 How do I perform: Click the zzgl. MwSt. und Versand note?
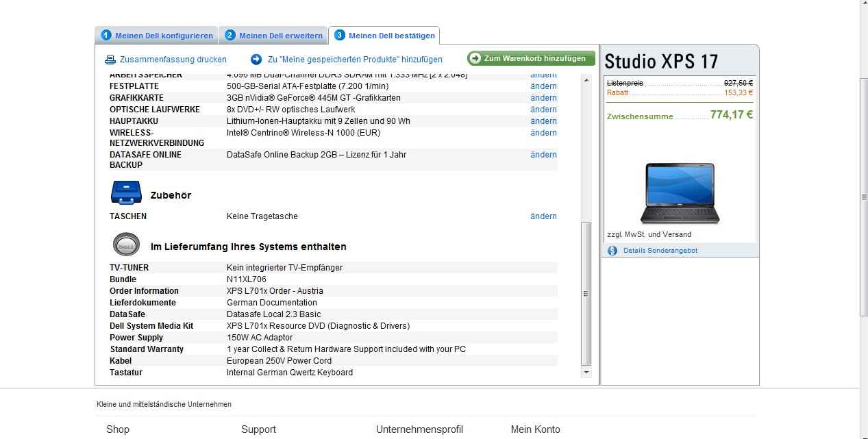[x=649, y=234]
